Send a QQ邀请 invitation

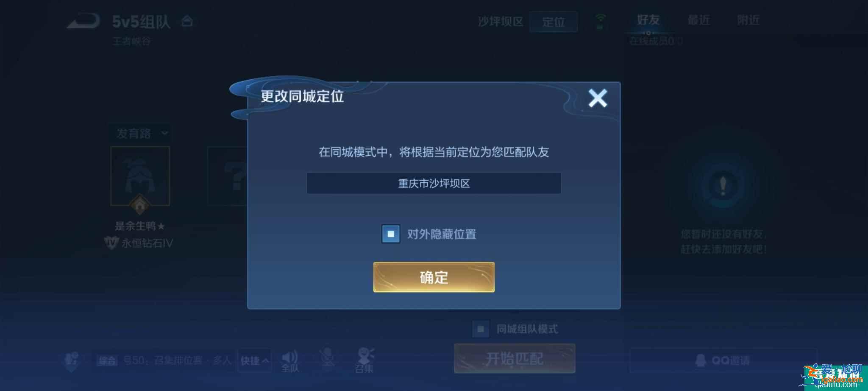coord(723,360)
